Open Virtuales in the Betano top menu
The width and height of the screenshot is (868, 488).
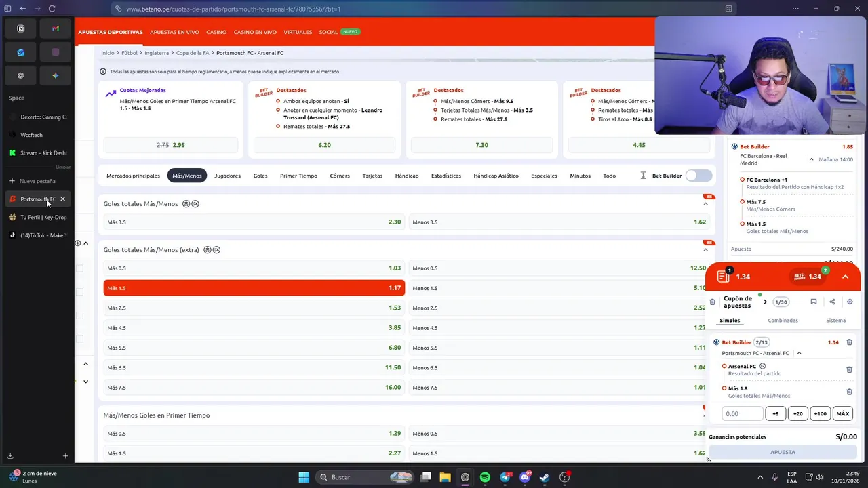(x=298, y=32)
